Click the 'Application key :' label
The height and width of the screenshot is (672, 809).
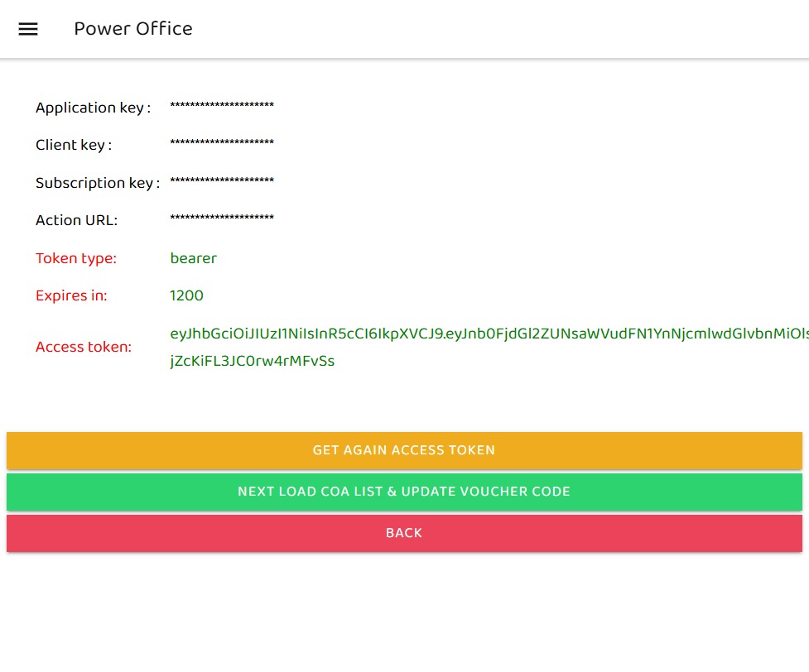click(93, 108)
